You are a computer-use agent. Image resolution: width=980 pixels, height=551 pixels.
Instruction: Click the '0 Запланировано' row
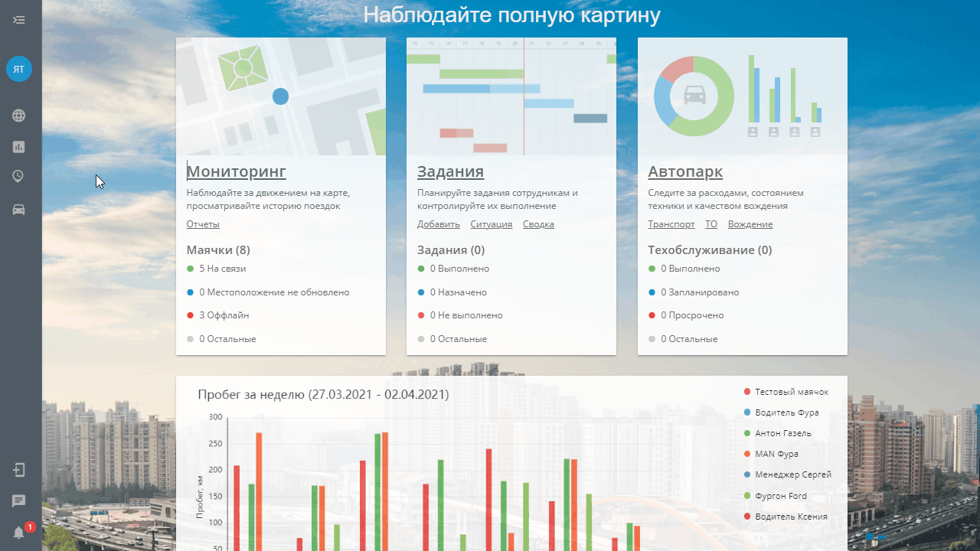click(x=694, y=292)
